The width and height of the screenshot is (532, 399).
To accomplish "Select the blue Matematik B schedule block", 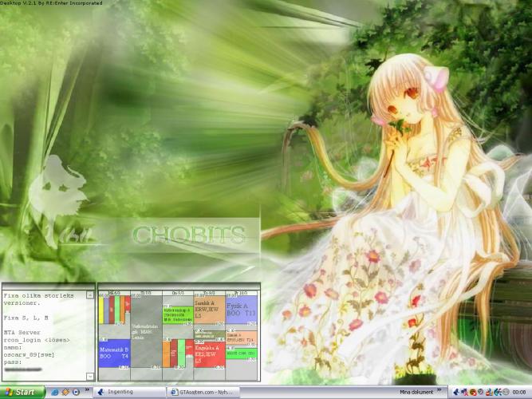I will [x=114, y=354].
